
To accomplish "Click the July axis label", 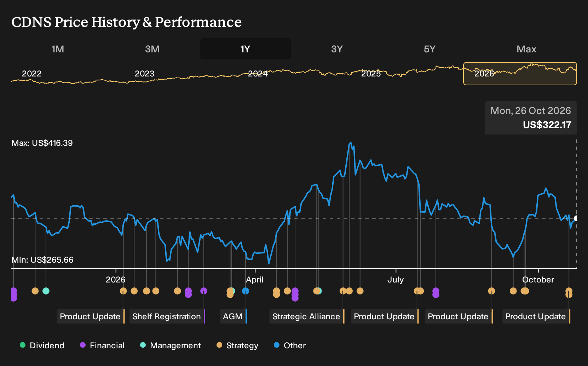I will click(396, 280).
